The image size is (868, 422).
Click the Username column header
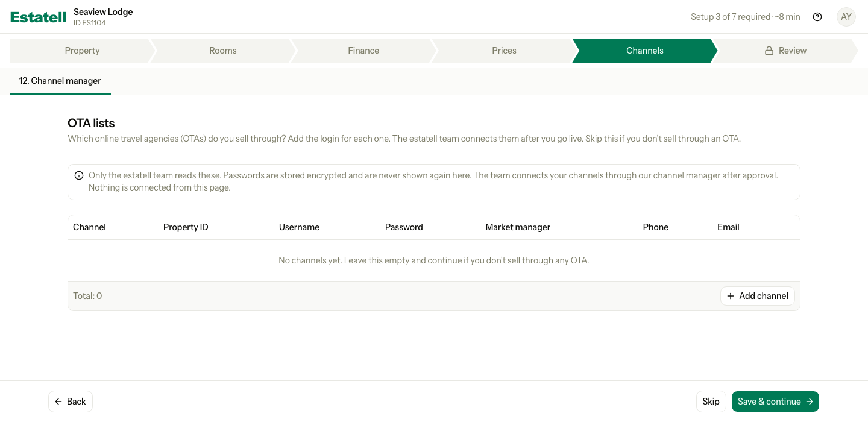point(299,227)
